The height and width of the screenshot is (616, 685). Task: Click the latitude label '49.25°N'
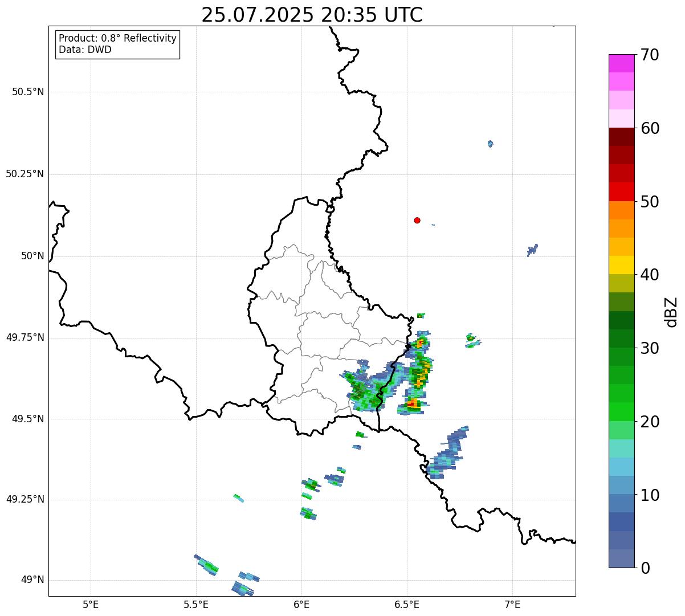pyautogui.click(x=25, y=500)
